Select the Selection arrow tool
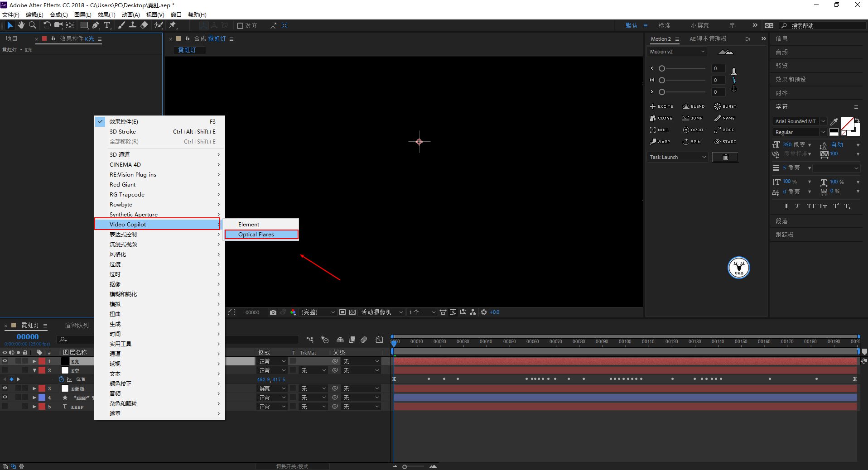This screenshot has width=868, height=470. click(x=10, y=25)
